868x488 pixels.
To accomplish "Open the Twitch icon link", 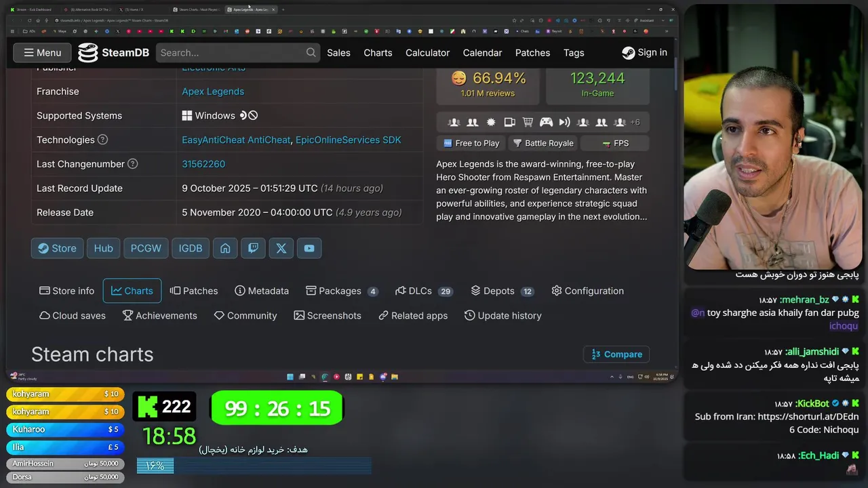I will pos(253,248).
